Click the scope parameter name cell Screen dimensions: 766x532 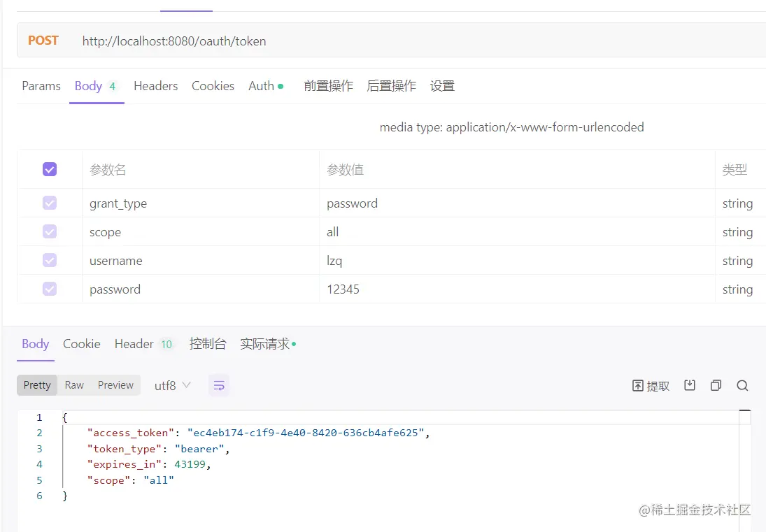(x=200, y=232)
